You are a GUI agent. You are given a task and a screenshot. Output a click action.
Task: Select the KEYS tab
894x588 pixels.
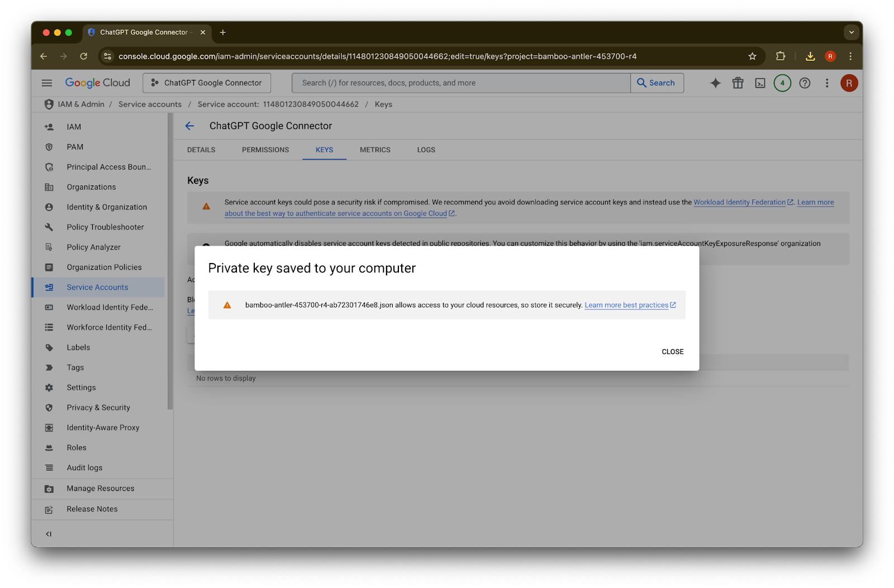click(x=324, y=150)
